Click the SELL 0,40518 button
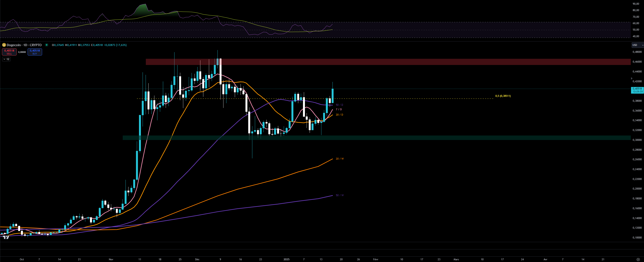This screenshot has height=262, width=644. coord(9,52)
